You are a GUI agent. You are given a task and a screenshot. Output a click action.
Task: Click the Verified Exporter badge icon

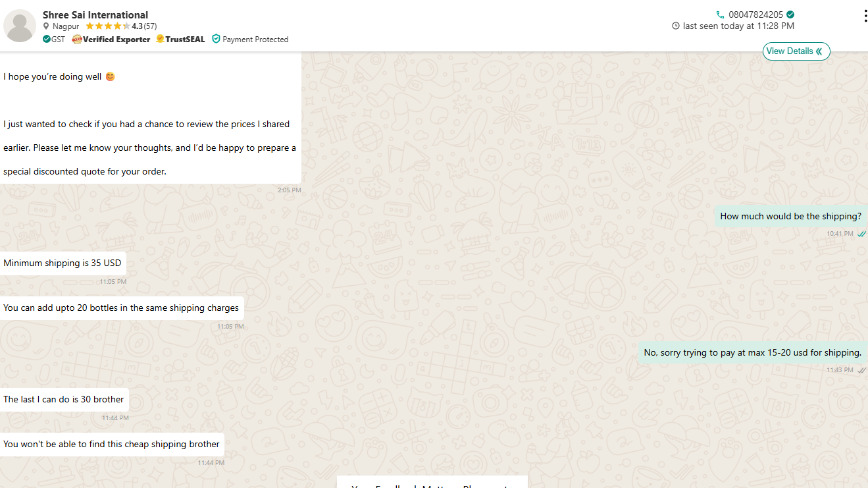[76, 40]
